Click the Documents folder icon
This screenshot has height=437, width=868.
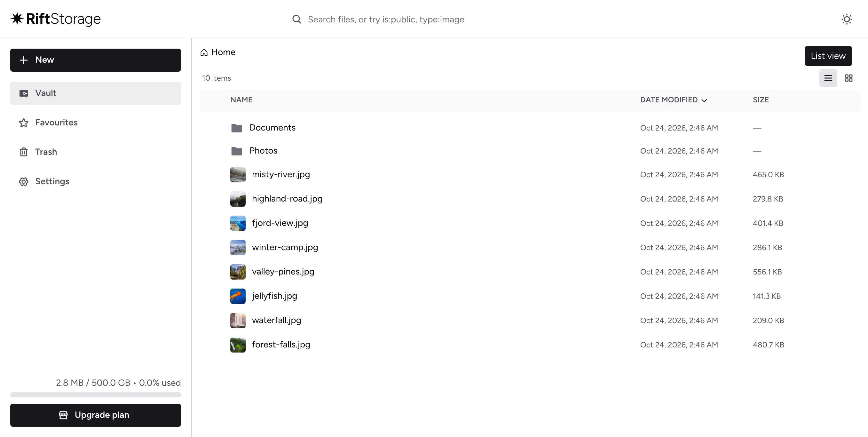[x=237, y=128]
